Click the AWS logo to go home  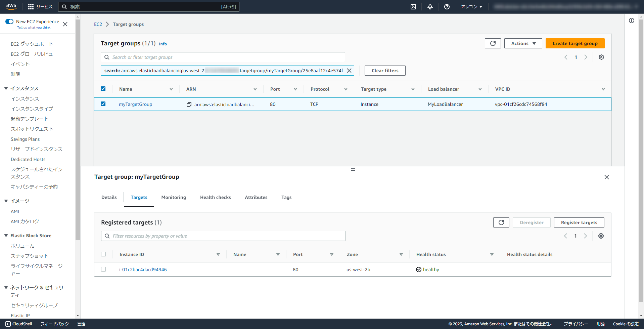click(11, 7)
